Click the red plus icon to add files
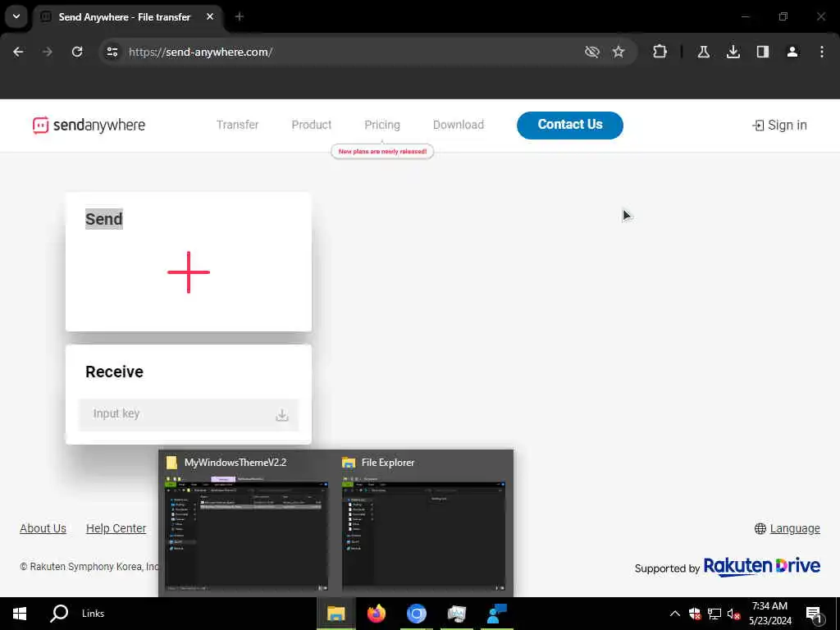The height and width of the screenshot is (630, 840). point(189,272)
